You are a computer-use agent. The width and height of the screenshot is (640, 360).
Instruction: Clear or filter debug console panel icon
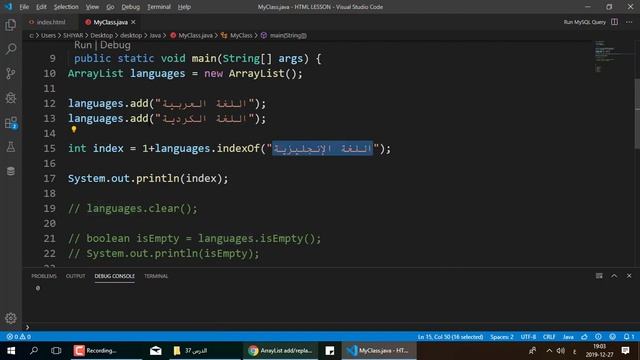[x=599, y=276]
